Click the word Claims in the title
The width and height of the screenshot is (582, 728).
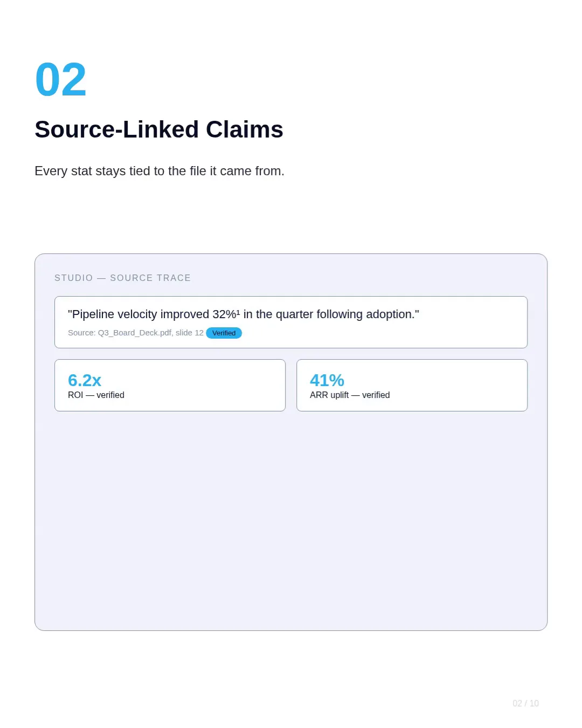coord(245,129)
